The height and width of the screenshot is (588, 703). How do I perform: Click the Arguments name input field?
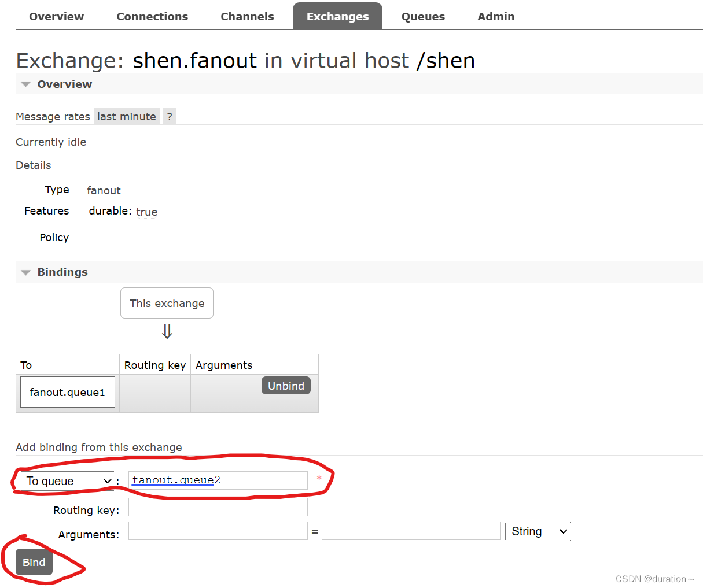[218, 531]
